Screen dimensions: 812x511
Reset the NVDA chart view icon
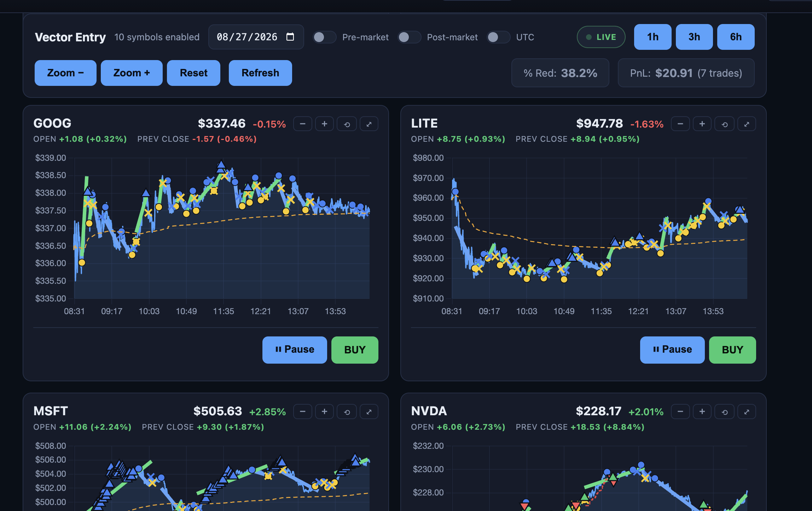(725, 412)
